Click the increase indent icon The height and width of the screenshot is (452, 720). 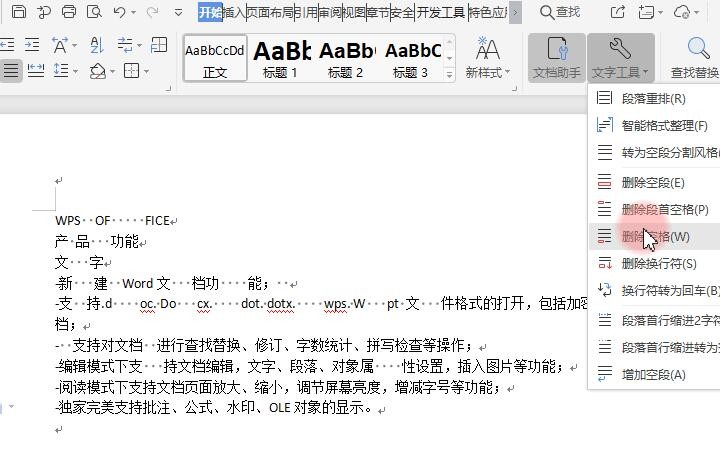click(32, 45)
